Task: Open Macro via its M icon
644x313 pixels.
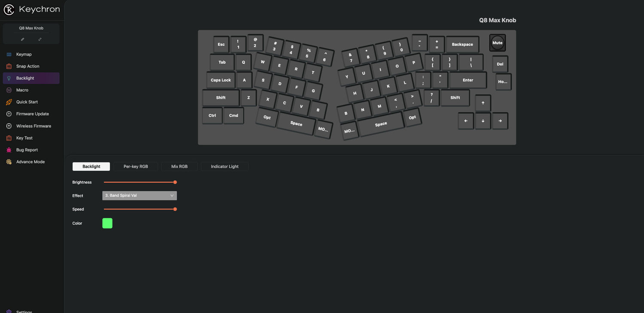Action: pos(9,90)
